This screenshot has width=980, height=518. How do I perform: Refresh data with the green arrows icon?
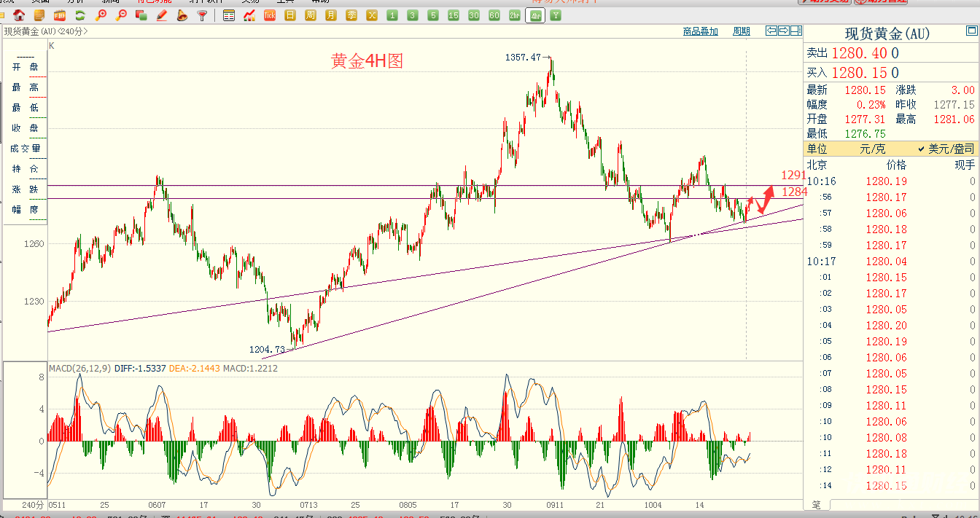pyautogui.click(x=80, y=15)
